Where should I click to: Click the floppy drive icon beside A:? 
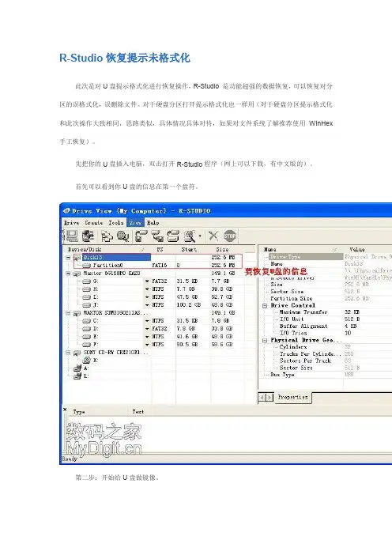[77, 368]
